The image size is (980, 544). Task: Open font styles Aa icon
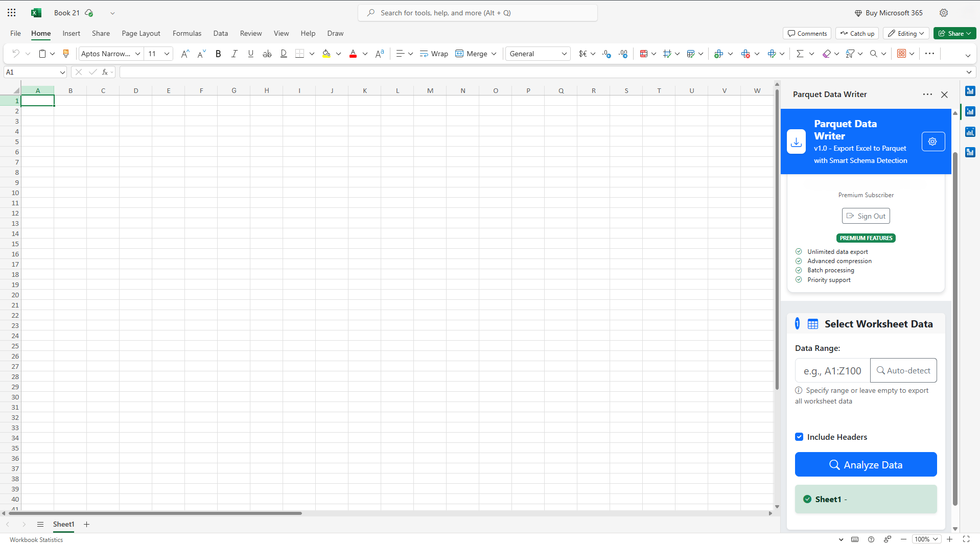pyautogui.click(x=379, y=54)
